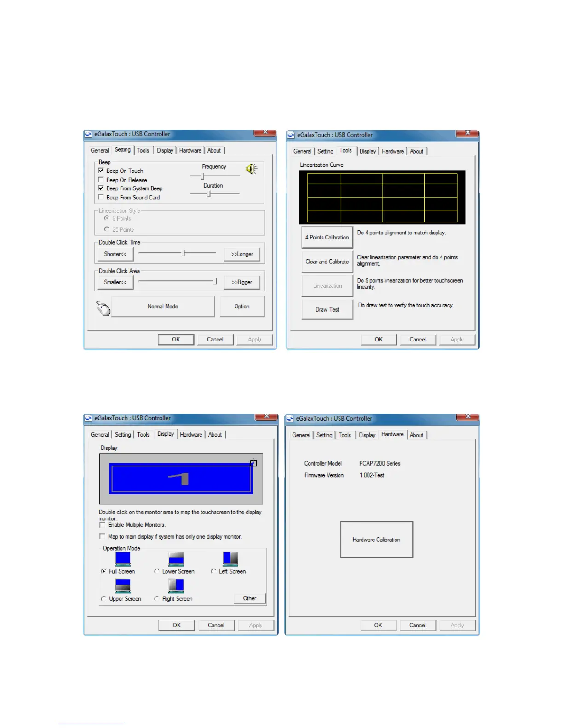This screenshot has height=728, width=563.
Task: Click the Normal Mode button
Action: tap(163, 307)
